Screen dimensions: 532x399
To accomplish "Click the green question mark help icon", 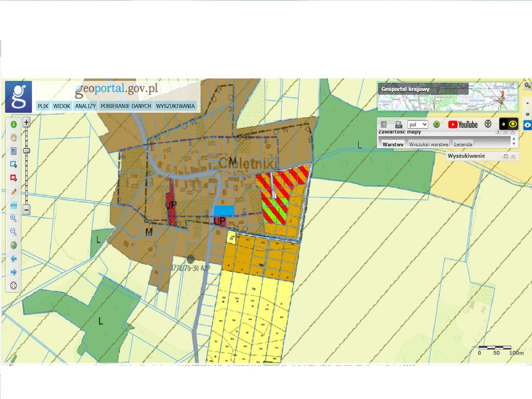I will tap(436, 124).
